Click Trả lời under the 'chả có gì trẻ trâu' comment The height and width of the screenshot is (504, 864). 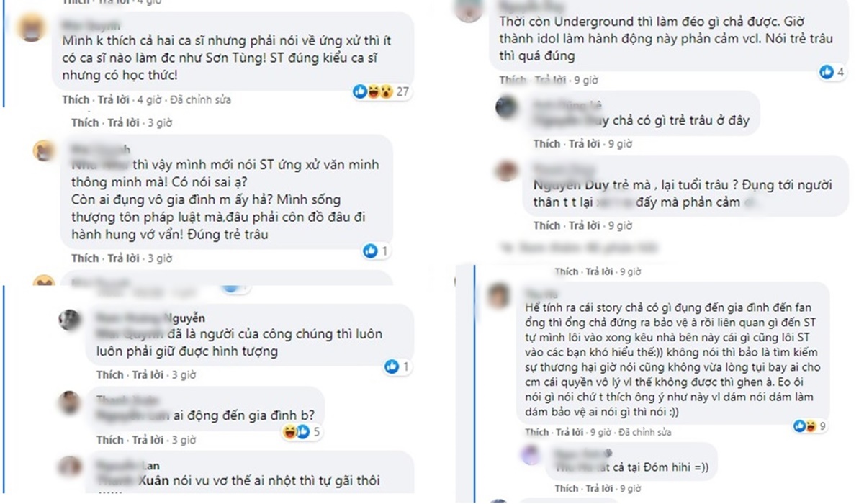pyautogui.click(x=585, y=144)
